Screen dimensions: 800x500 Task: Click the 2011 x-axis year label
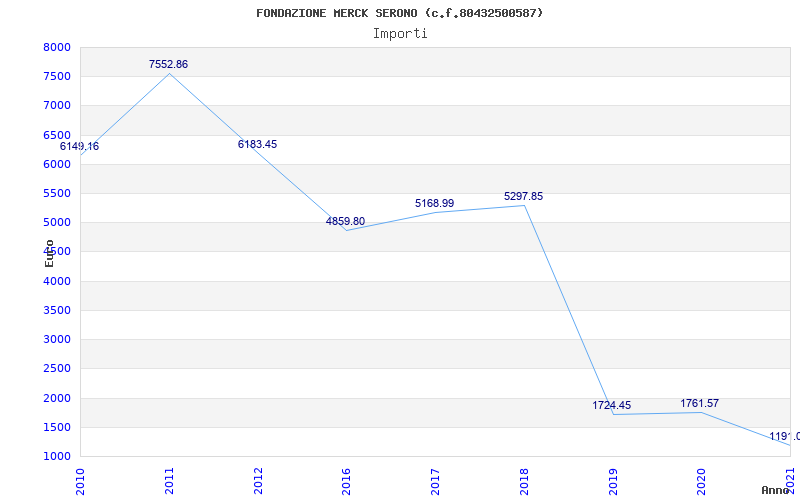[x=169, y=481]
